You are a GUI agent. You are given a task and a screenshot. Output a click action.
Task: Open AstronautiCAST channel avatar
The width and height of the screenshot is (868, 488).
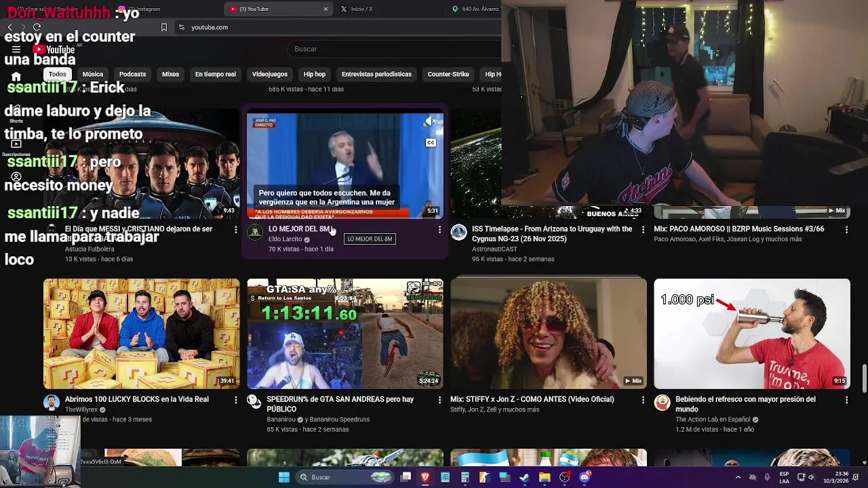[x=458, y=232]
